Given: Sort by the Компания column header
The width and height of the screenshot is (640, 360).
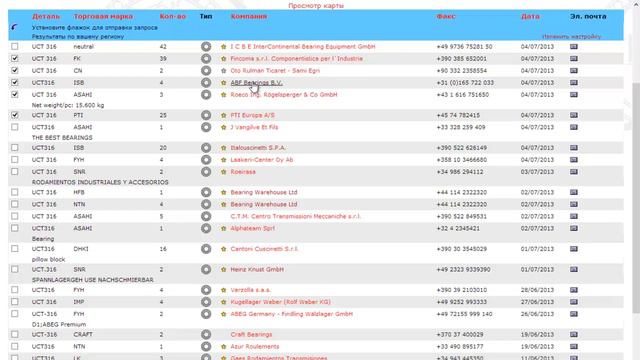Looking at the screenshot, I should click(249, 16).
